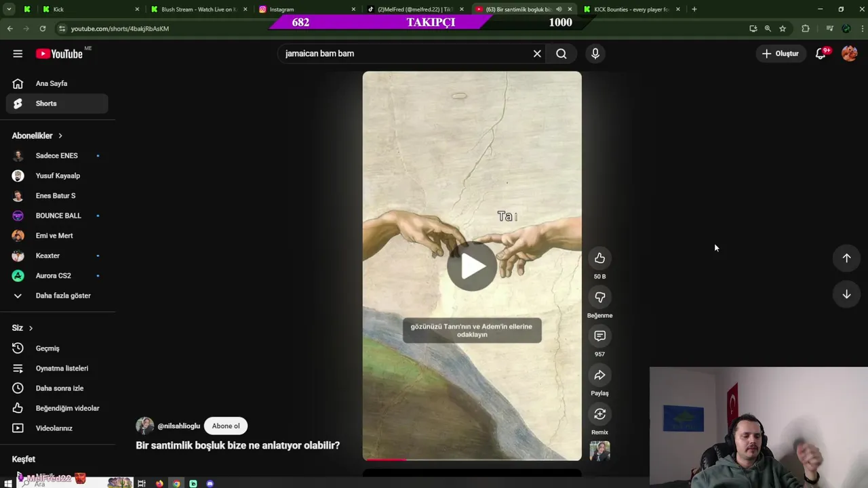Click the address bar URL

click(x=120, y=28)
